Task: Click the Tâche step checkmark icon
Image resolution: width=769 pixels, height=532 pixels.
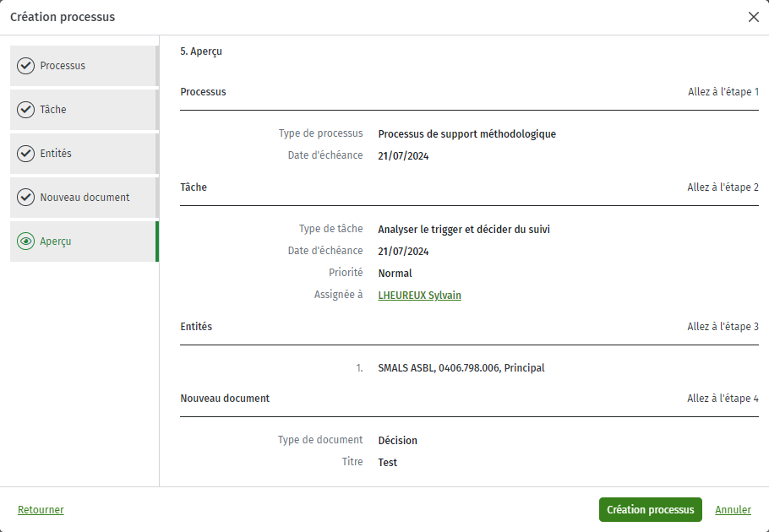Action: click(x=25, y=110)
